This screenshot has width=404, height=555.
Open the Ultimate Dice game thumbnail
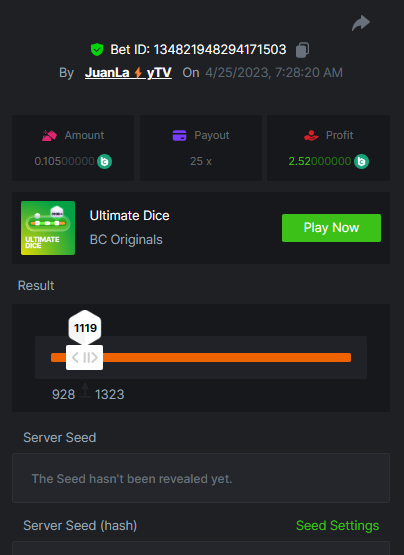48,228
